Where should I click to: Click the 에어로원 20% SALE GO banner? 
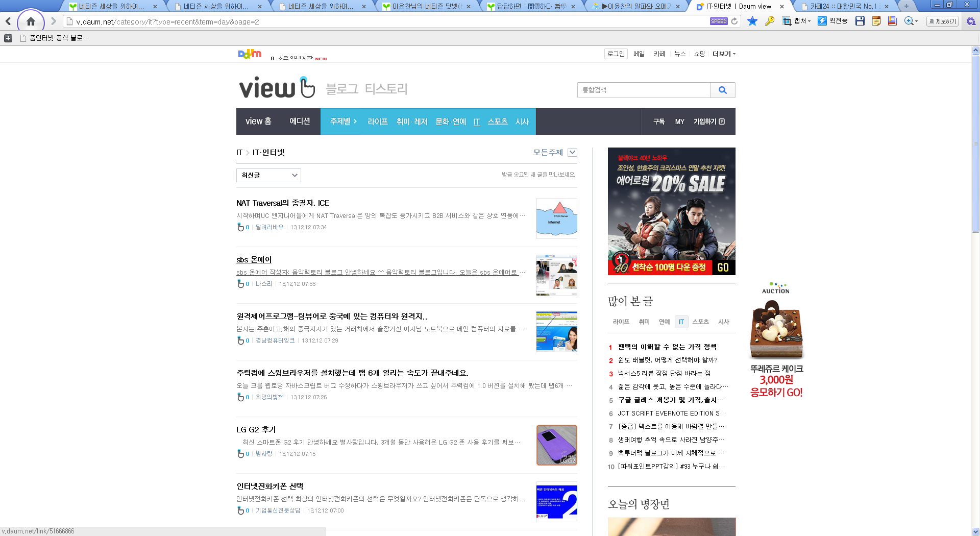(672, 211)
